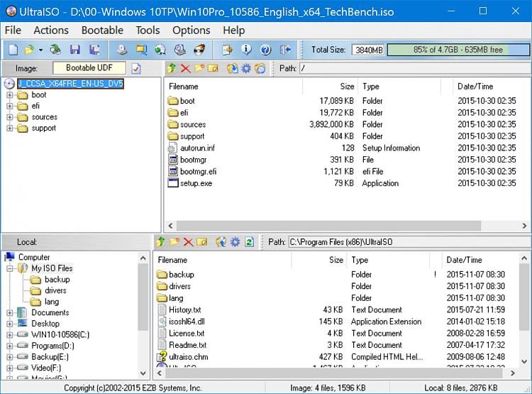The image size is (532, 394).
Task: Click the boot information checkmark icon beside Bootable UDF
Action: (136, 68)
